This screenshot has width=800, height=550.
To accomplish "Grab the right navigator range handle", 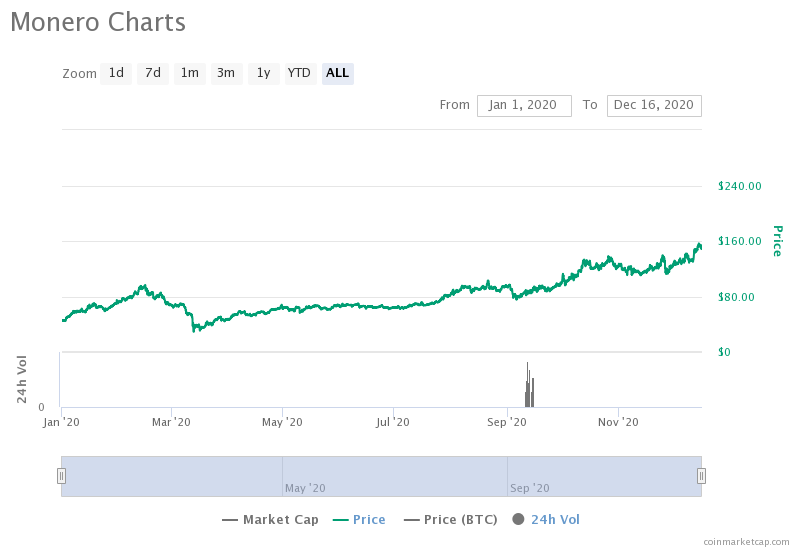I will (x=702, y=476).
